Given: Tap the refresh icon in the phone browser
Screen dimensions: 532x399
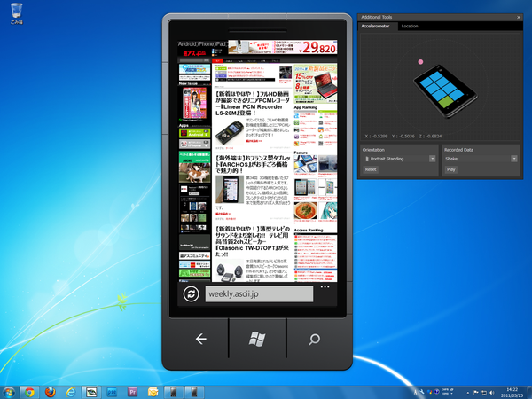Looking at the screenshot, I should click(x=191, y=293).
